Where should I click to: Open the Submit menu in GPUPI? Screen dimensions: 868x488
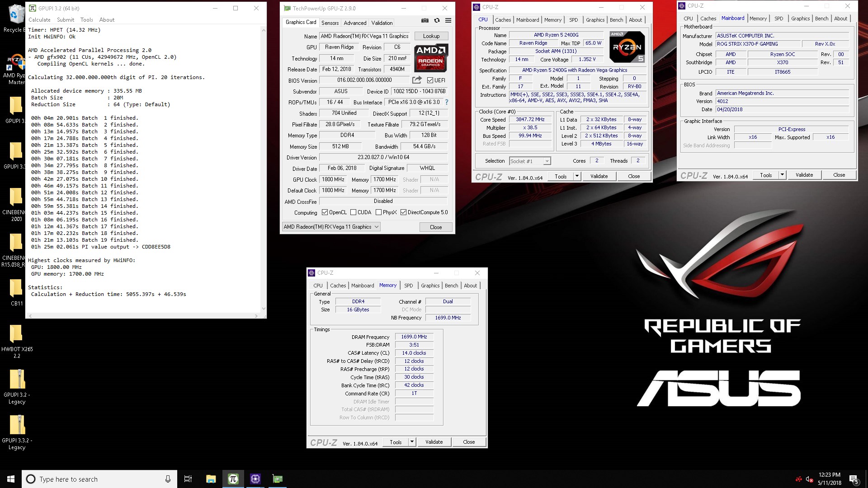coord(66,20)
